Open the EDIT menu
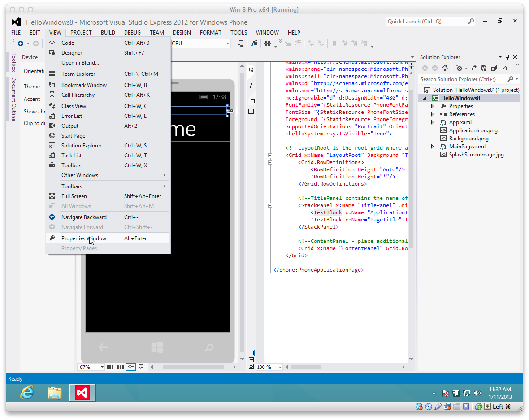Screen dimensions: 529x420 click(35, 32)
